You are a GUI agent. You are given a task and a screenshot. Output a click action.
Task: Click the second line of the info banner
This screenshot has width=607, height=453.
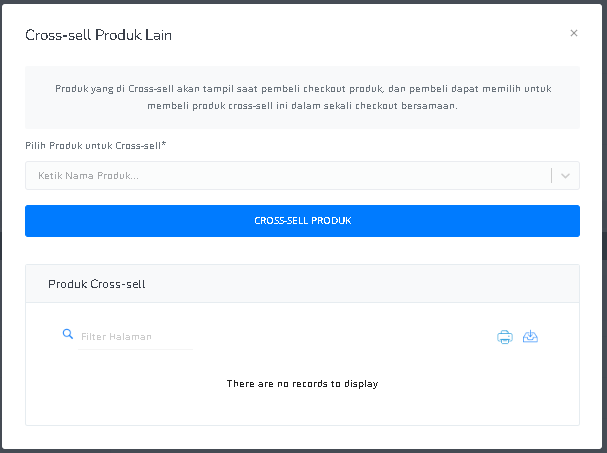302,106
